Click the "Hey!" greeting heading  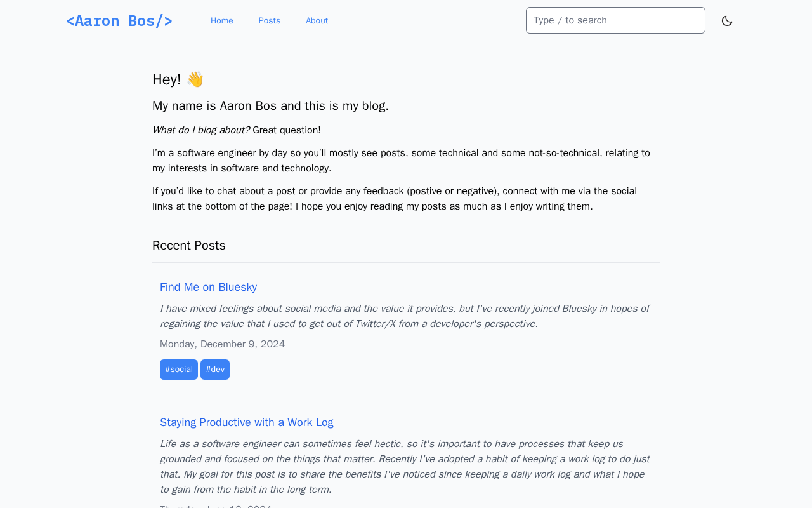(167, 79)
